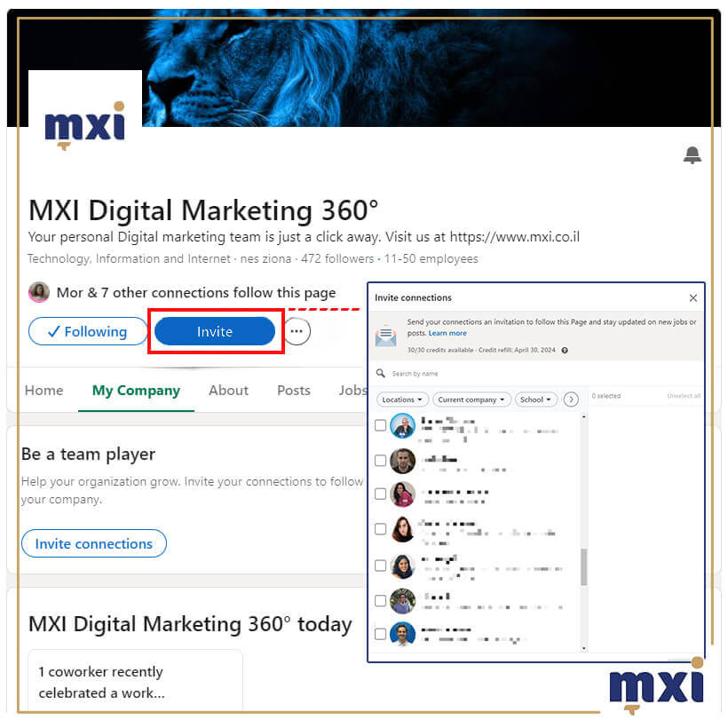Click the blue Invite button

coord(215,331)
